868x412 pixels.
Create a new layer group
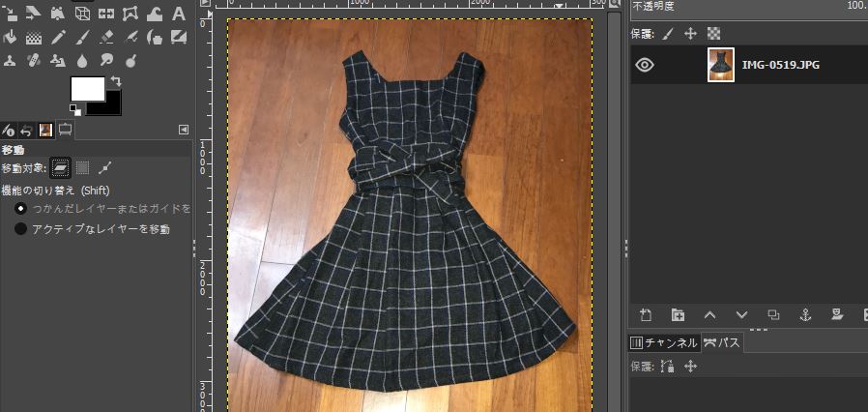pyautogui.click(x=678, y=314)
